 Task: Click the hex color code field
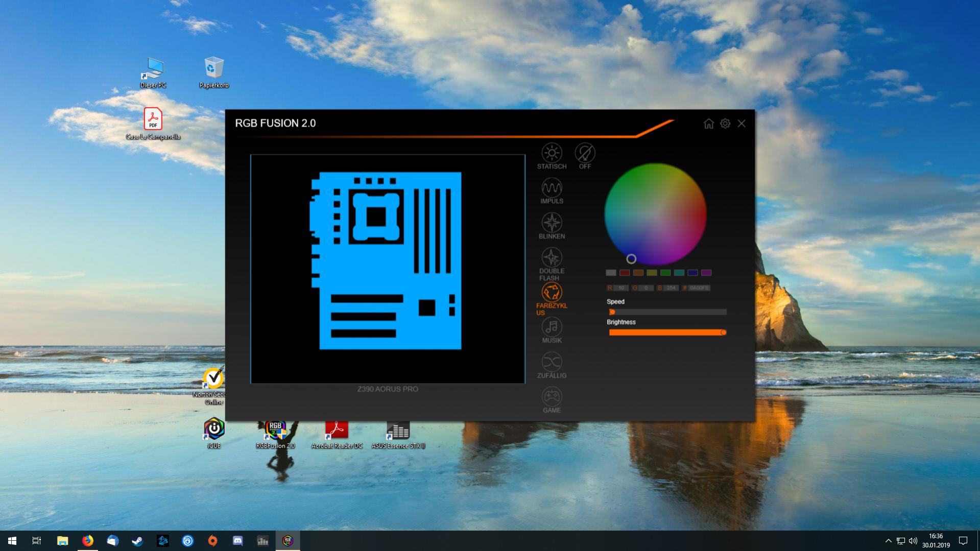coord(699,288)
